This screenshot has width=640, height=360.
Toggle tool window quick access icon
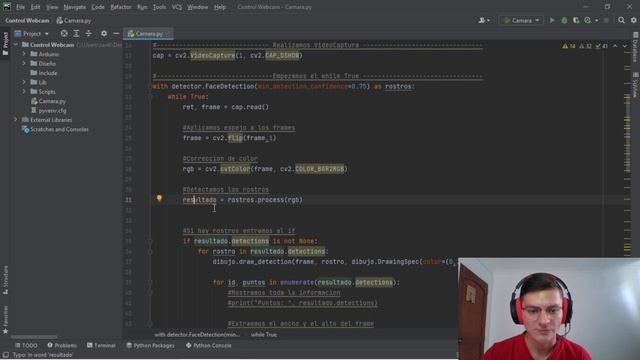pos(5,355)
